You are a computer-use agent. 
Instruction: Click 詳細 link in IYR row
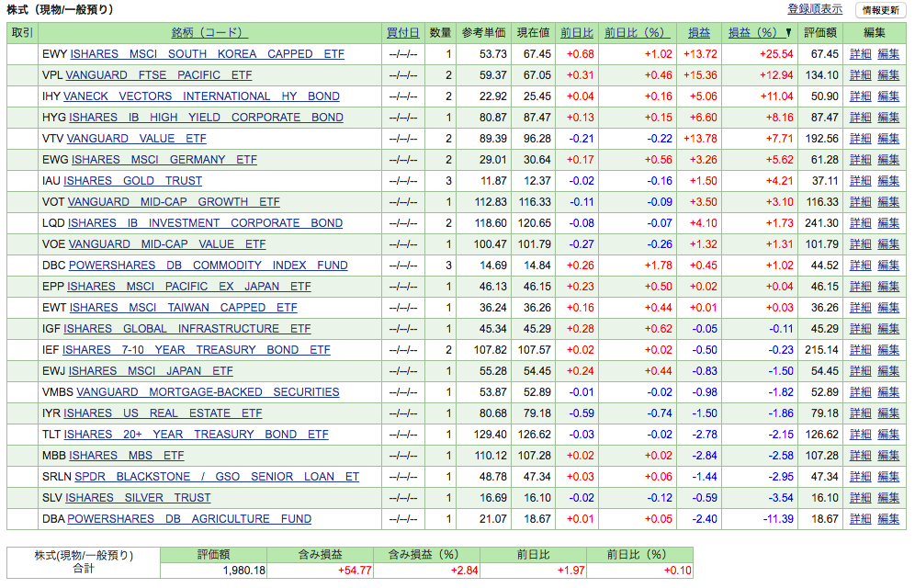pos(860,413)
